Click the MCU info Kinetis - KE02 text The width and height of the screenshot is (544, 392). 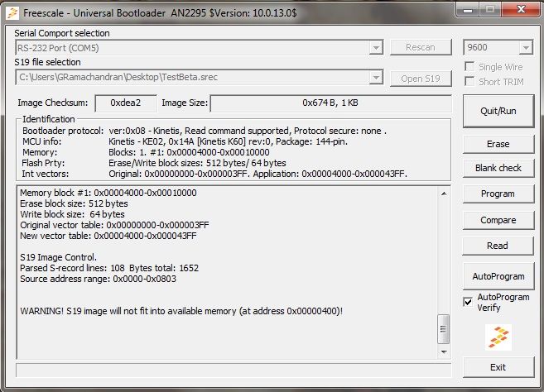click(228, 141)
